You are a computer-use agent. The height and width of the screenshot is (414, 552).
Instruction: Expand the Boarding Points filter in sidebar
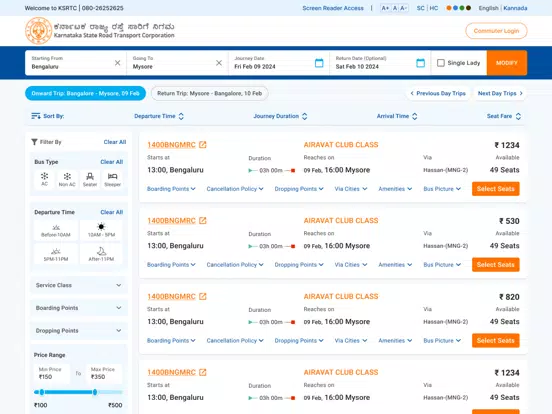pyautogui.click(x=79, y=308)
